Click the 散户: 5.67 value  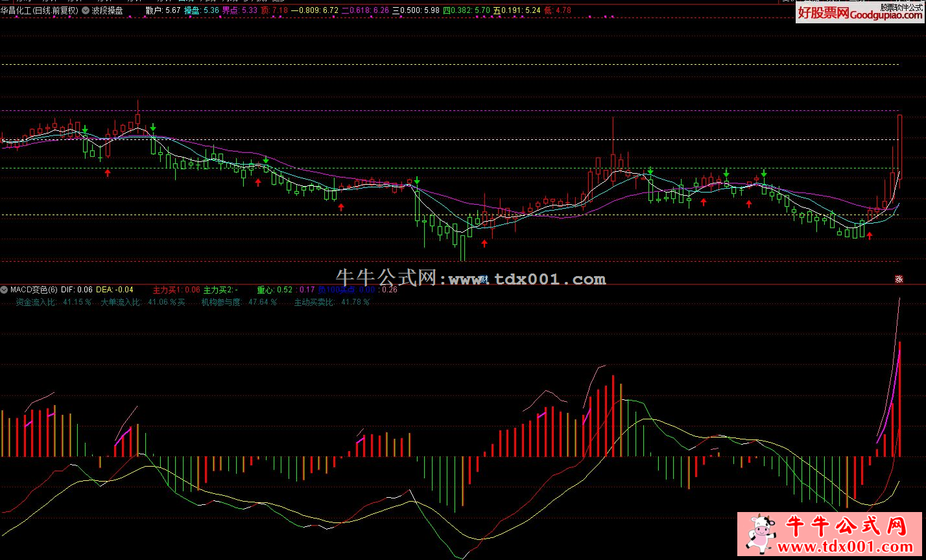click(x=163, y=10)
